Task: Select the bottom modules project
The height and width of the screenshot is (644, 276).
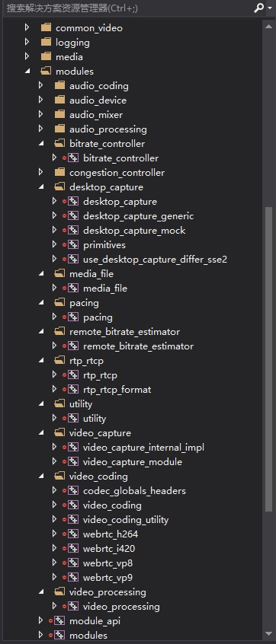Action: 88,635
